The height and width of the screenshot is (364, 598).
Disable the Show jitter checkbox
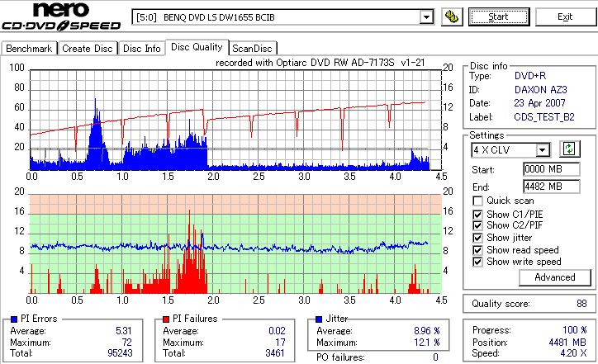tap(477, 238)
